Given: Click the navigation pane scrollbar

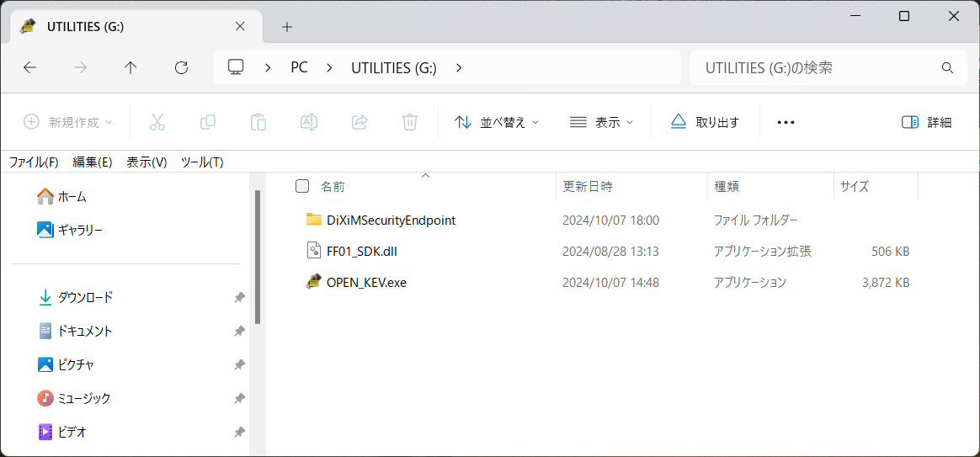Looking at the screenshot, I should (257, 257).
